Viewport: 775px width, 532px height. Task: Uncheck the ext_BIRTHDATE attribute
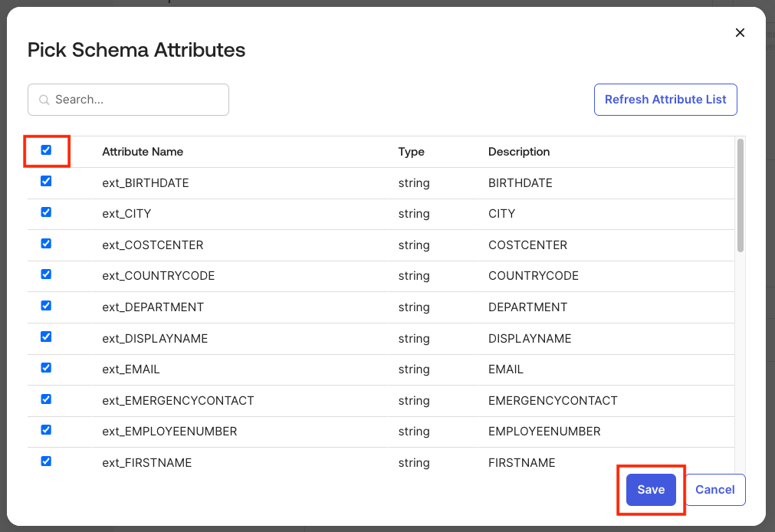pyautogui.click(x=46, y=181)
